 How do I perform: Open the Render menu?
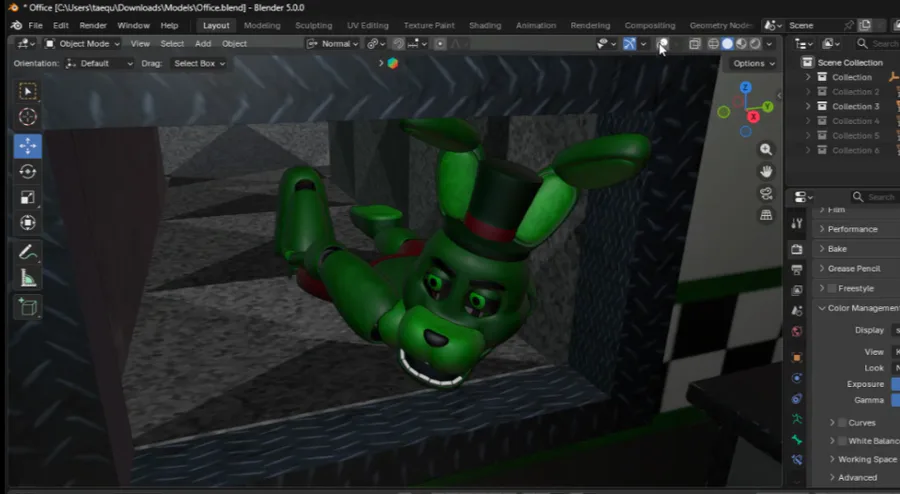[x=93, y=25]
